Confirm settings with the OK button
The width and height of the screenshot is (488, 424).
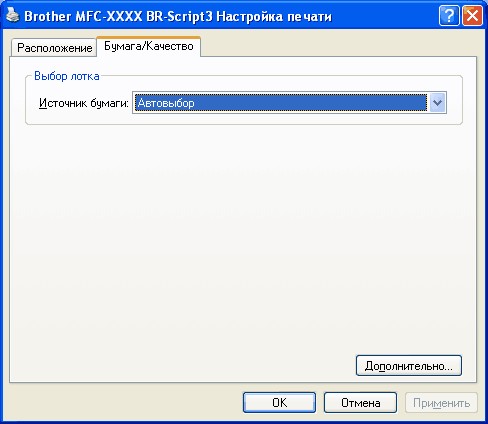click(279, 403)
